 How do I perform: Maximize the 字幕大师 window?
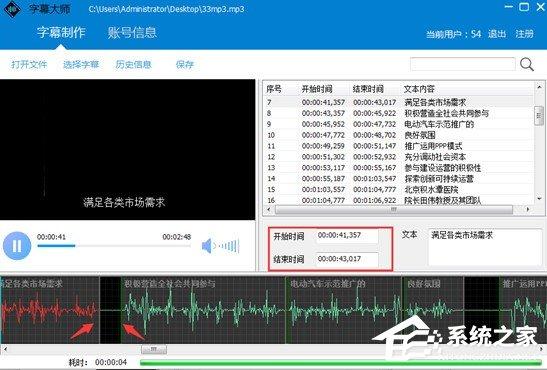click(524, 7)
